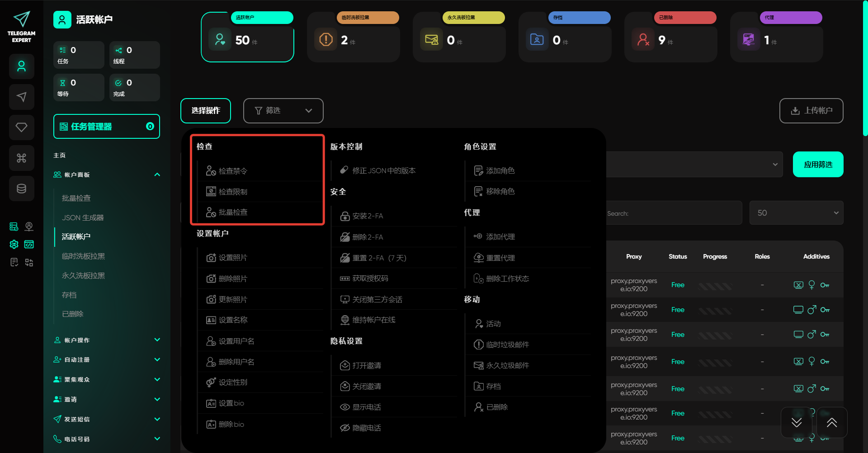Viewport: 868px width, 453px height.
Task: Open the 筛选 filter dropdown
Action: (283, 111)
